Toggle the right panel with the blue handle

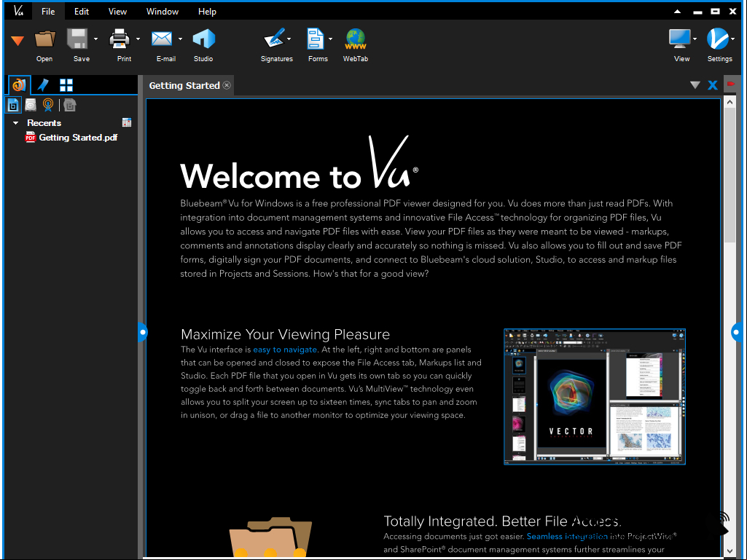click(737, 332)
